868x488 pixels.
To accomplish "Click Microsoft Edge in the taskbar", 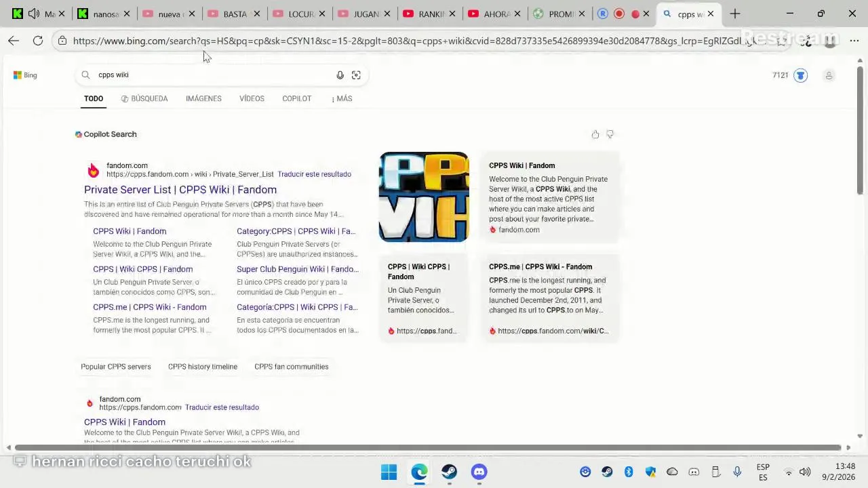I will tap(419, 472).
